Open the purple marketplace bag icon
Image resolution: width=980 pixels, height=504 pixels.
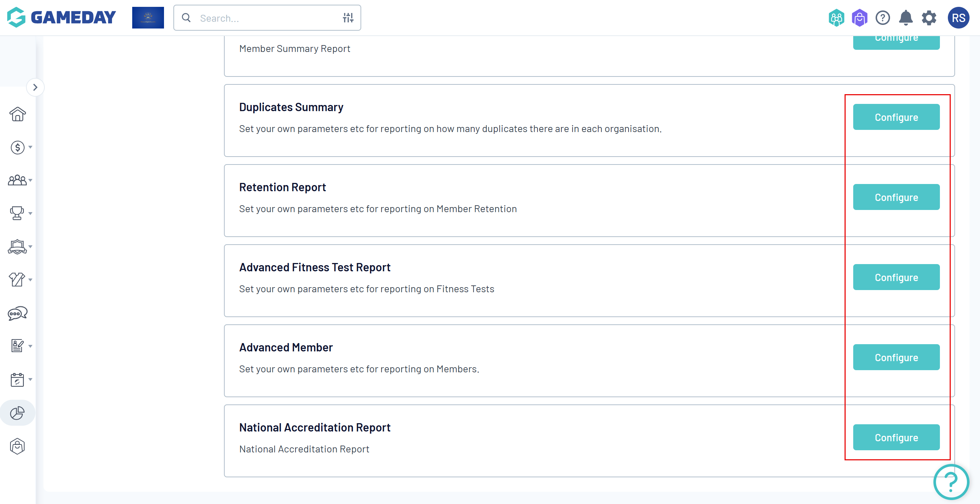click(859, 18)
